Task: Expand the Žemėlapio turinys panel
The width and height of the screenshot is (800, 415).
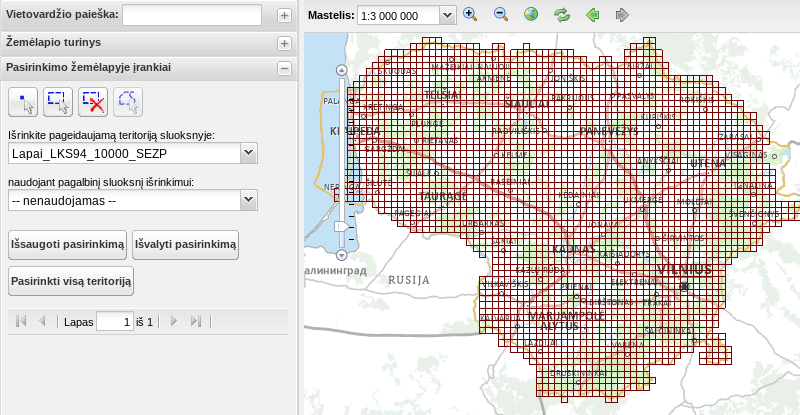Action: pos(284,43)
